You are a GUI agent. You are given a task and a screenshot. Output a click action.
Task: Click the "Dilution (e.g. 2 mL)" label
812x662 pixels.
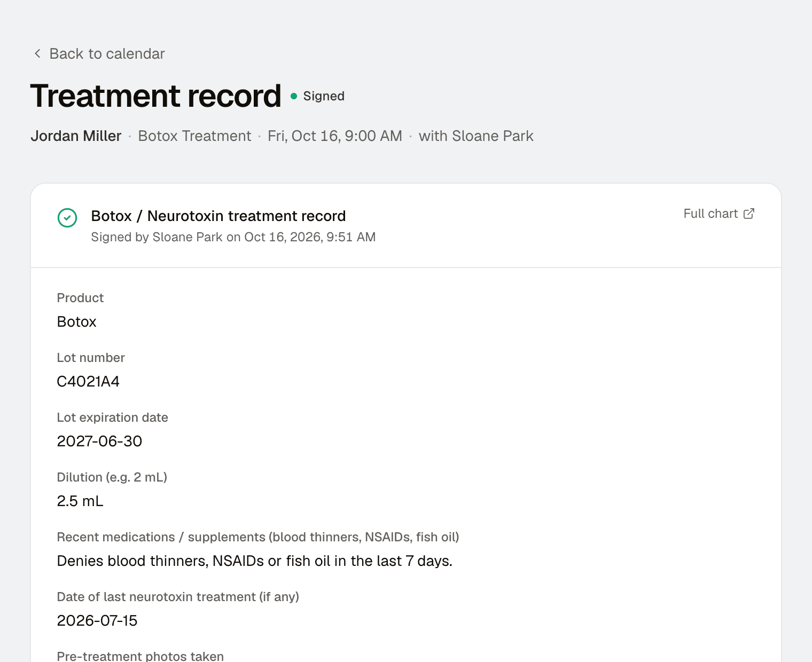tap(112, 477)
